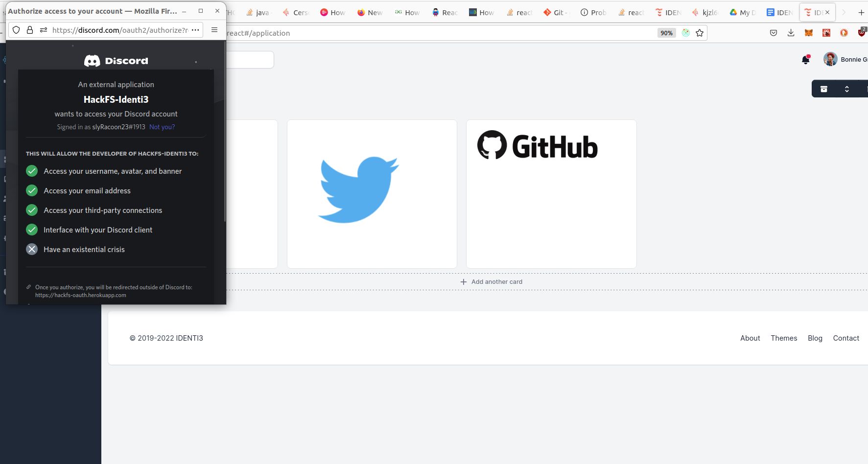Open the three-dots page actions in popup URL bar
This screenshot has height=464, width=868.
point(195,30)
